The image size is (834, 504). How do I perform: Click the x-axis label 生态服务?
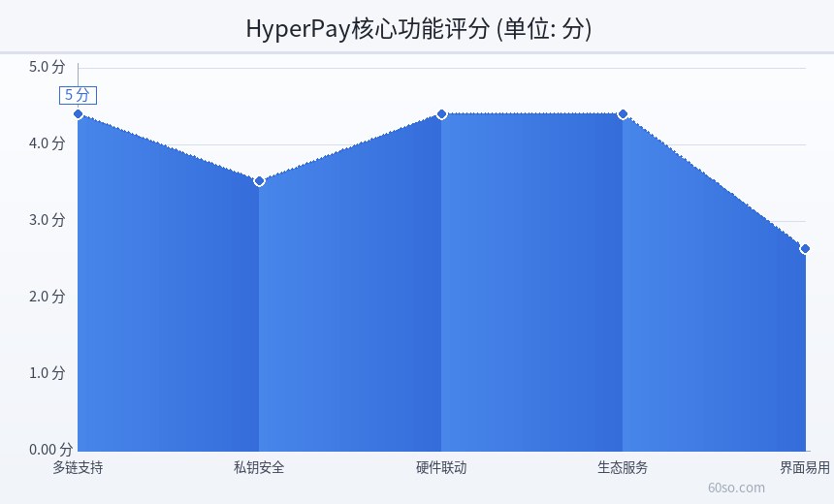tap(623, 468)
